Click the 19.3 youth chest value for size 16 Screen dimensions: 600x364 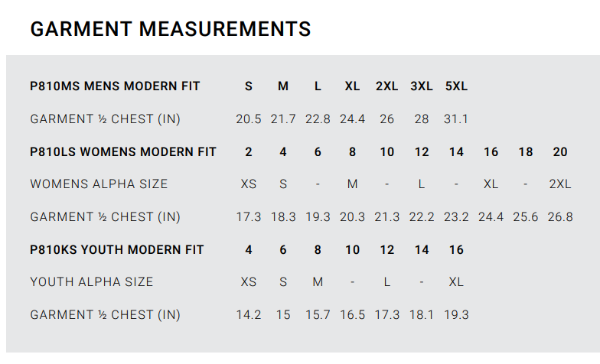point(456,315)
